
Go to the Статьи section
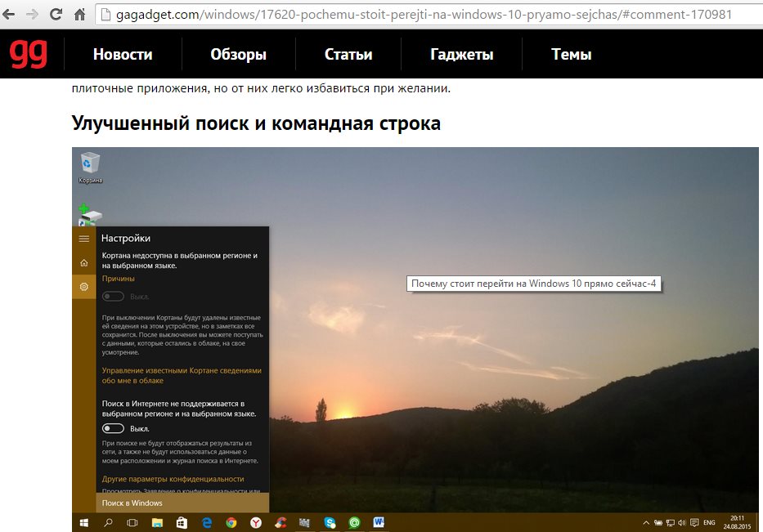click(x=348, y=55)
